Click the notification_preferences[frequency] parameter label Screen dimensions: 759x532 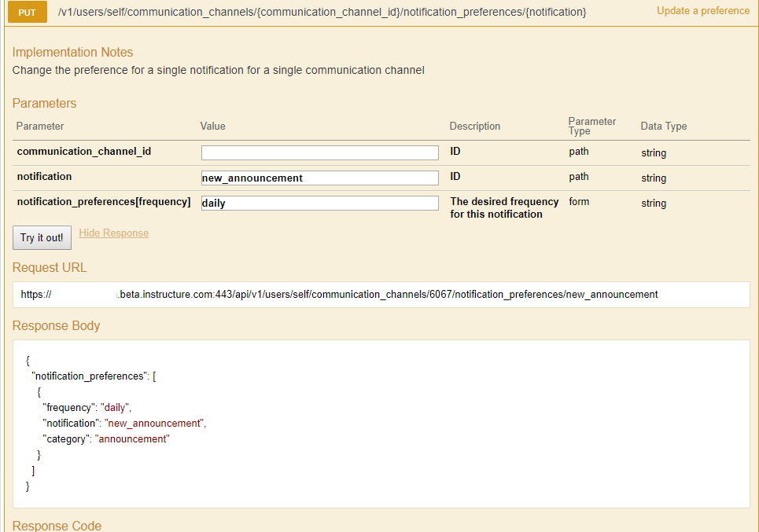coord(103,202)
